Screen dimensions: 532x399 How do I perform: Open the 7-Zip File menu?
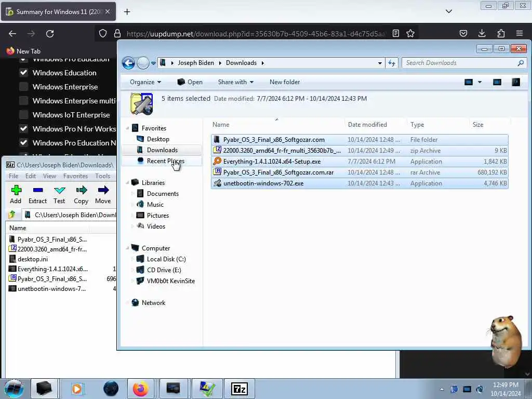point(13,176)
